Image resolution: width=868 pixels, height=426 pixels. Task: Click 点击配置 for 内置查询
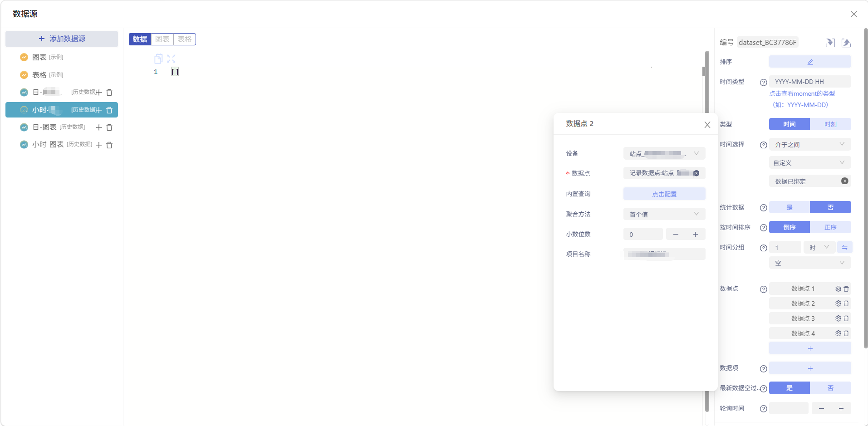(x=664, y=194)
